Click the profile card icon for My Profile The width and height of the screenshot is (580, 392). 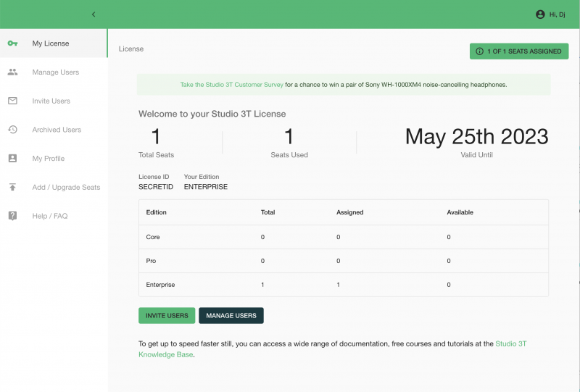pos(12,158)
